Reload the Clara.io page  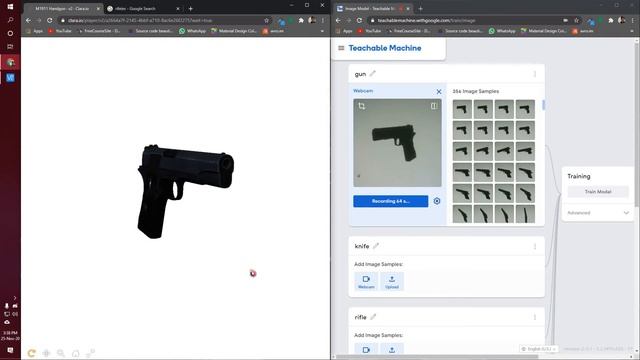click(x=49, y=20)
